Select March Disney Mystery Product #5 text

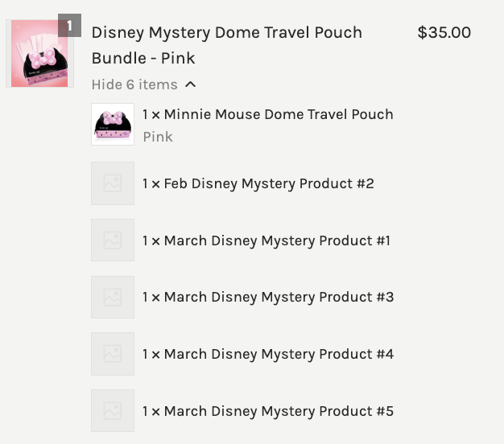point(267,411)
